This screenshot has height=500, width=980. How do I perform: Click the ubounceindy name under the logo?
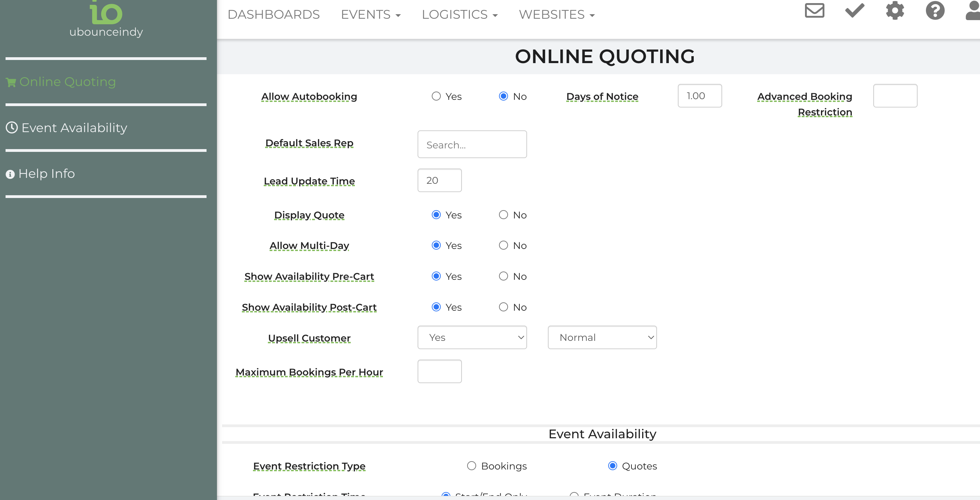pyautogui.click(x=106, y=32)
